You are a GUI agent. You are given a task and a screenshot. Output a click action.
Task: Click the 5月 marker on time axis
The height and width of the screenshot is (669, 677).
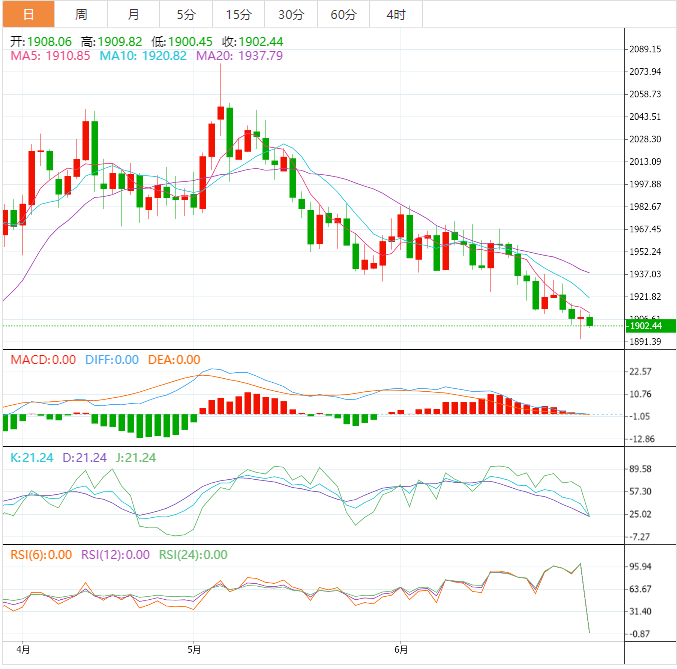tap(195, 648)
